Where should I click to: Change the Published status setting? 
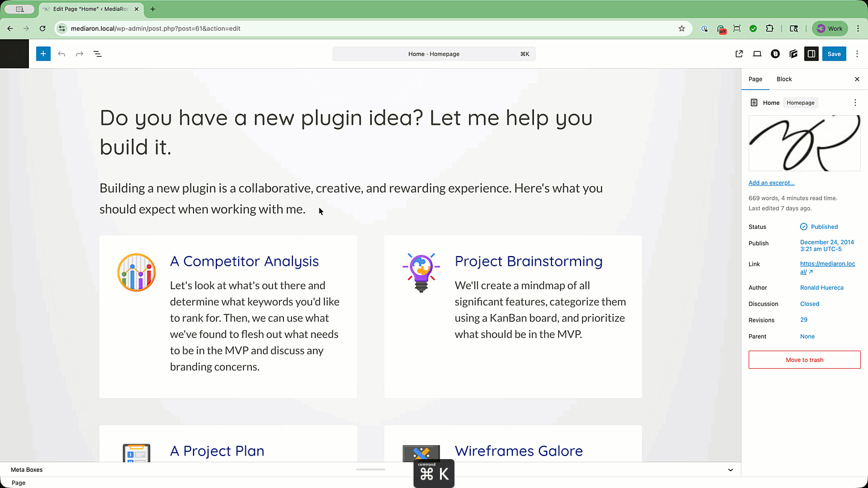[x=823, y=227]
